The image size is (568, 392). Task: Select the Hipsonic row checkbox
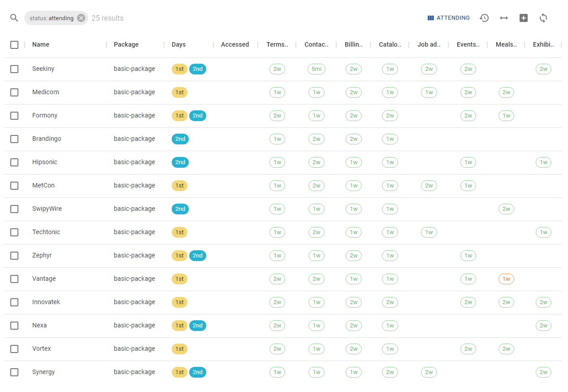14,162
